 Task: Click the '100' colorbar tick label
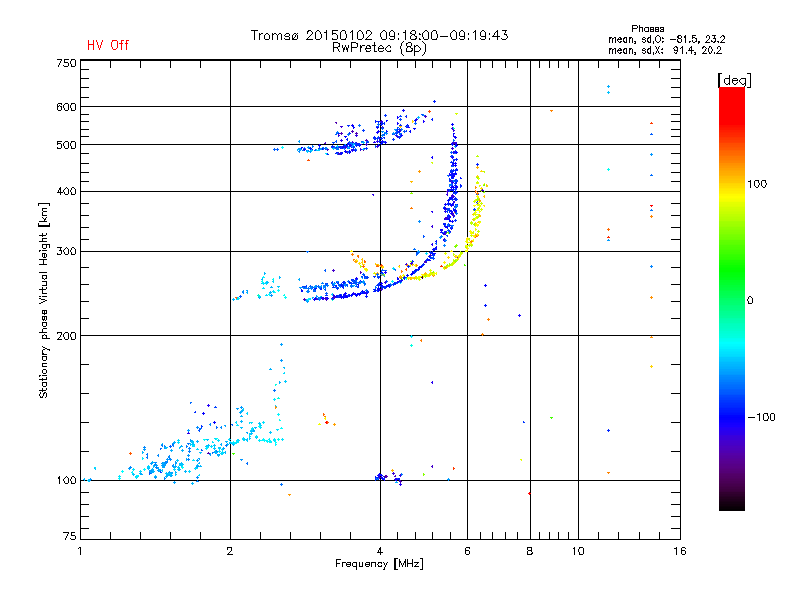757,184
